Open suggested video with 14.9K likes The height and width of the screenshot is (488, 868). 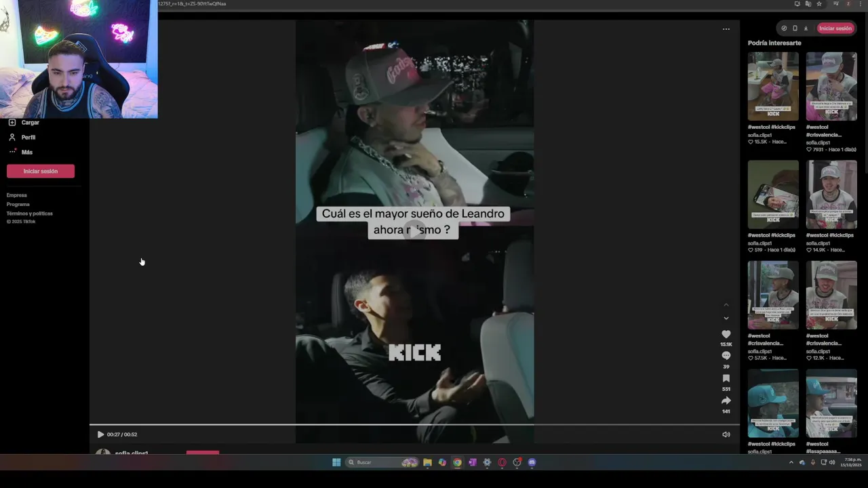tap(831, 195)
